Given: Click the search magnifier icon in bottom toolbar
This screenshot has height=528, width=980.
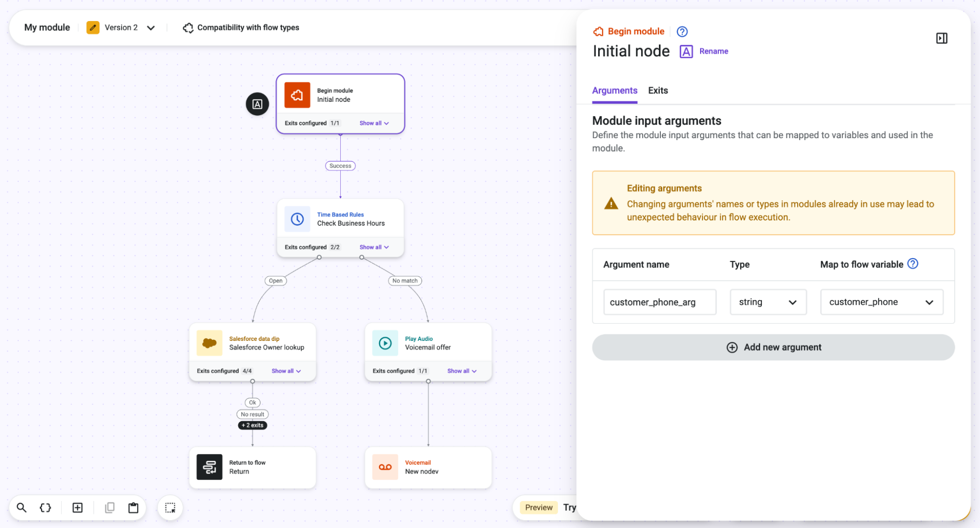Looking at the screenshot, I should coord(22,507).
